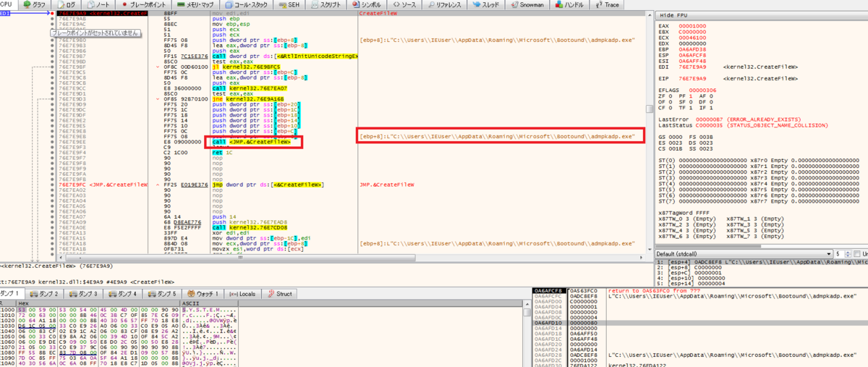Toggle the CF flag value
Screen dimensions: 868x367
[x=671, y=107]
